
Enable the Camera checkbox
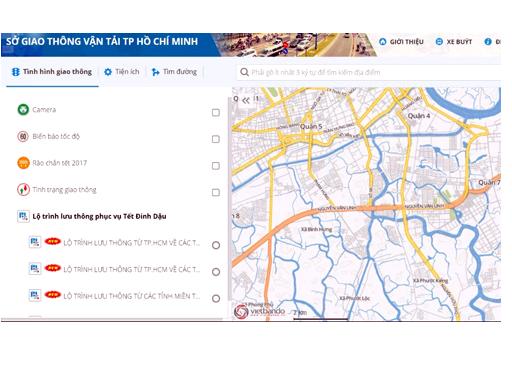coord(216,113)
